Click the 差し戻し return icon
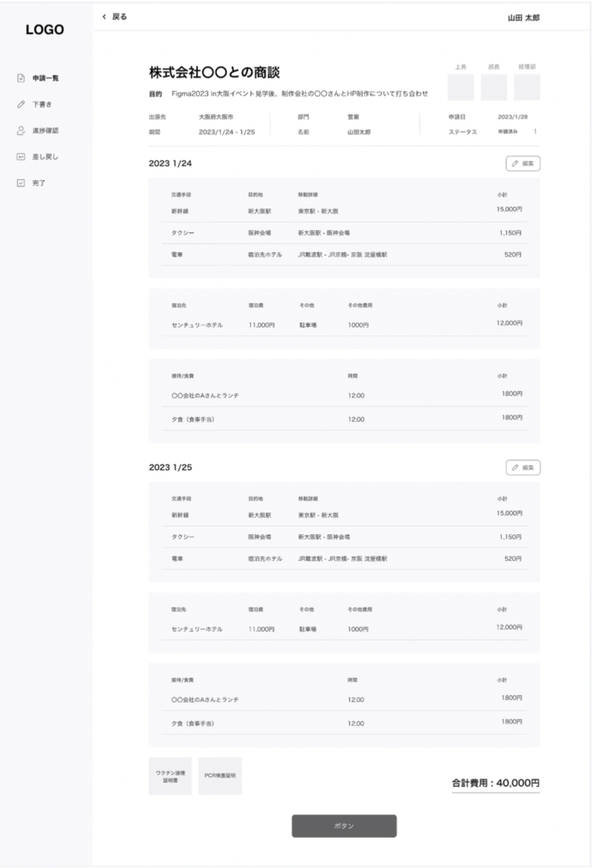 click(21, 157)
